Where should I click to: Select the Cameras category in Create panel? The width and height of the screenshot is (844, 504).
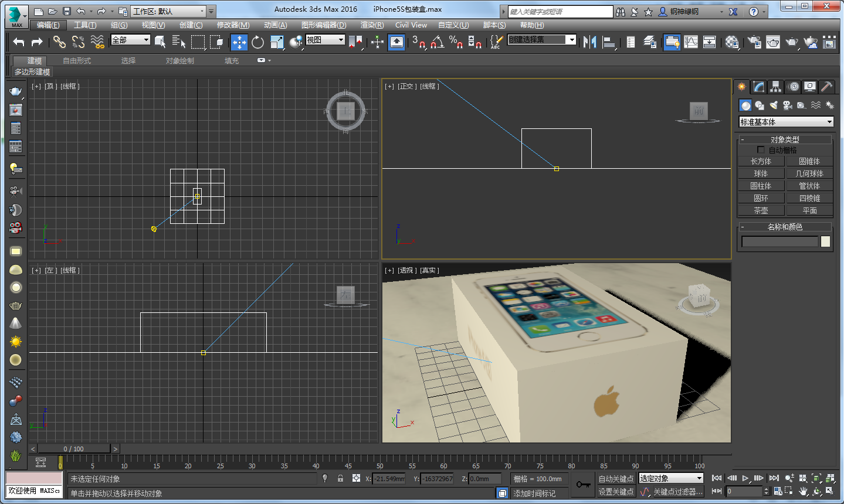coord(788,105)
